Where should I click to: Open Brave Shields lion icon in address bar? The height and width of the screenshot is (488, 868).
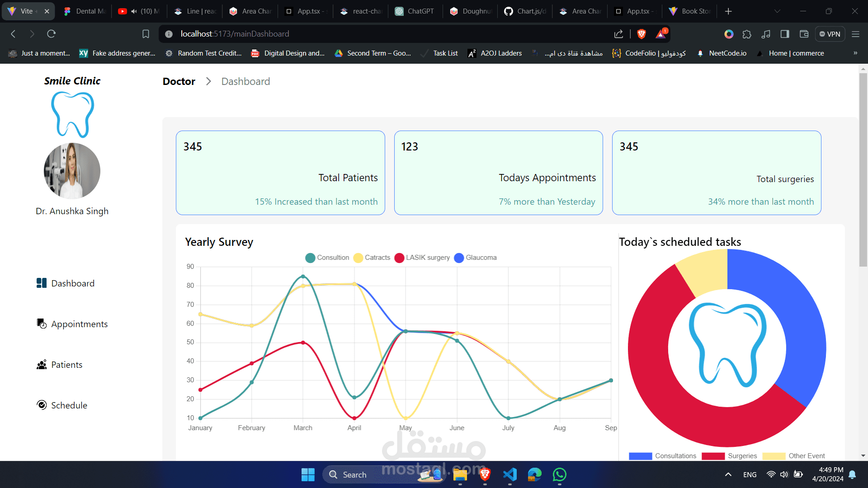[641, 34]
